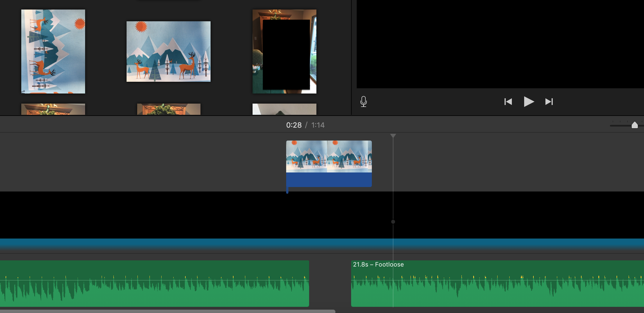Click the playhead triangle at top of timeline
The image size is (644, 313).
click(x=393, y=136)
